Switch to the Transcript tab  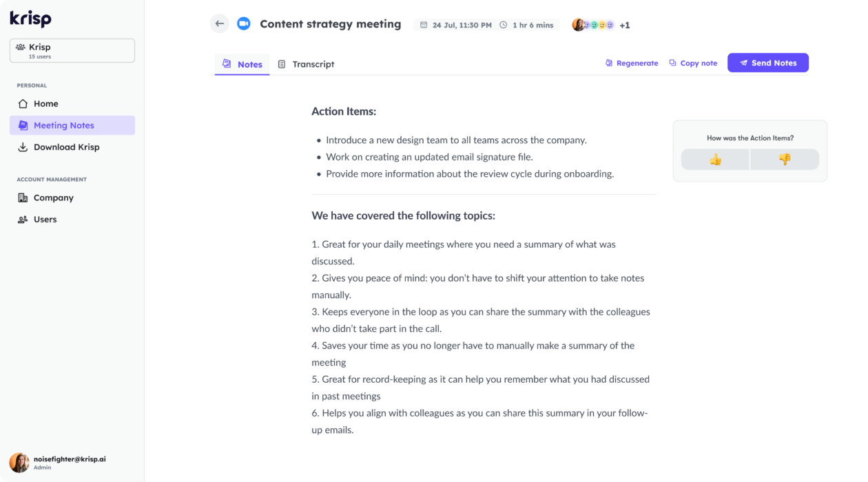(306, 64)
